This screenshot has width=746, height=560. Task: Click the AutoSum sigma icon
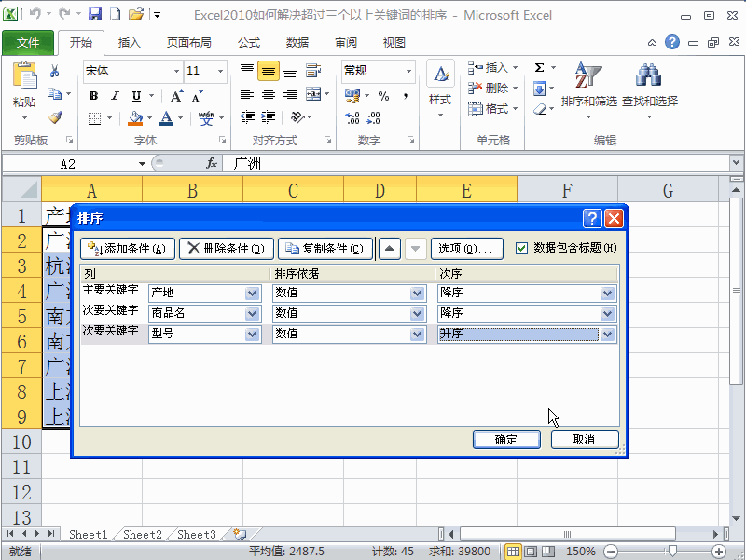click(x=540, y=68)
